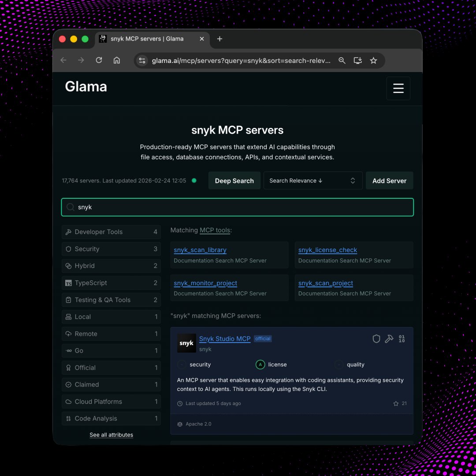Filter by Hybrid attribute

tap(111, 266)
